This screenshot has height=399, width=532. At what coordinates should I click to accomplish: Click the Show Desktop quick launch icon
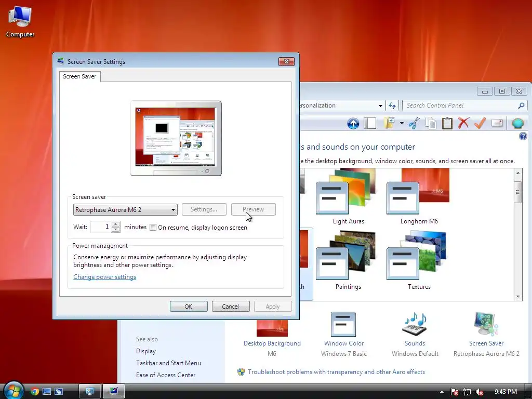coord(46,392)
